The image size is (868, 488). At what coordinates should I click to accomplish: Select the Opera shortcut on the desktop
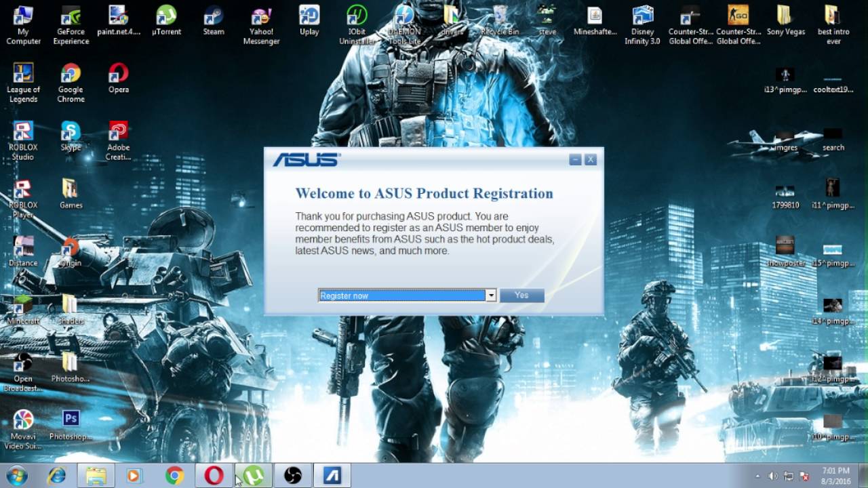pyautogui.click(x=119, y=79)
